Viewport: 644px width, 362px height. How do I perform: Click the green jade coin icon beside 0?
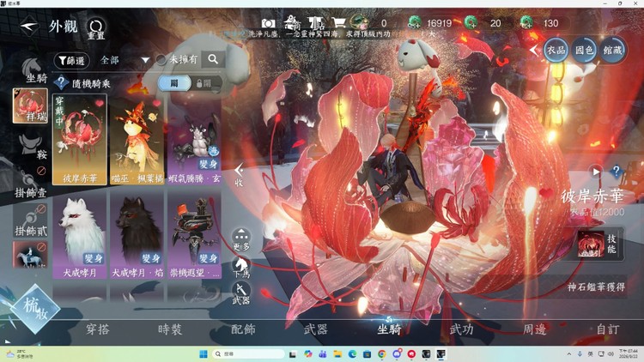pos(359,23)
